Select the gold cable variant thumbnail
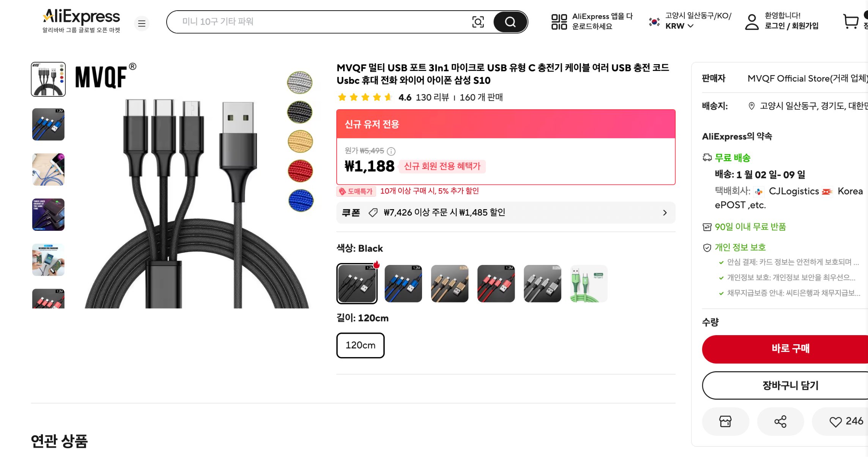 [450, 284]
